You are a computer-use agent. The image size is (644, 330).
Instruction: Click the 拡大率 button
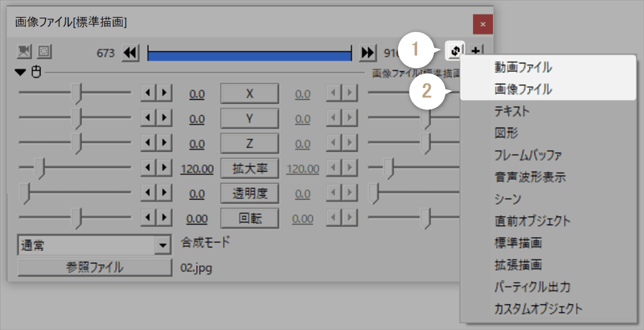click(250, 168)
